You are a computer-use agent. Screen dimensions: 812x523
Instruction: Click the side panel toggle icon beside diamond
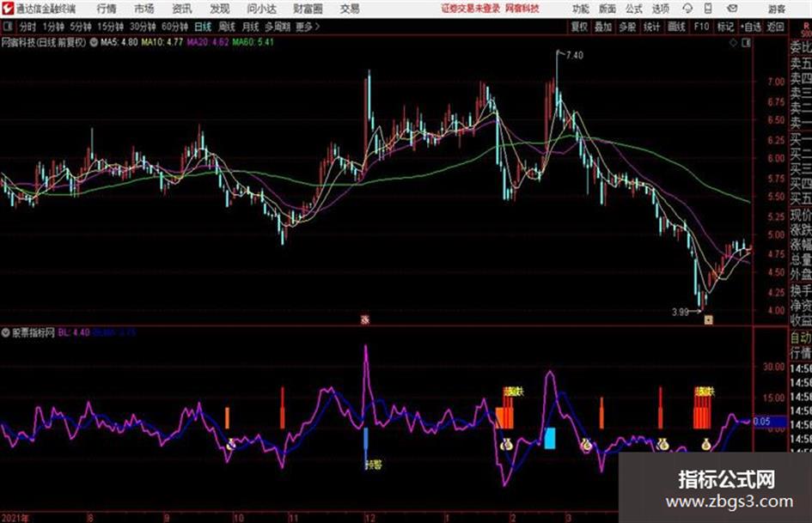(746, 43)
